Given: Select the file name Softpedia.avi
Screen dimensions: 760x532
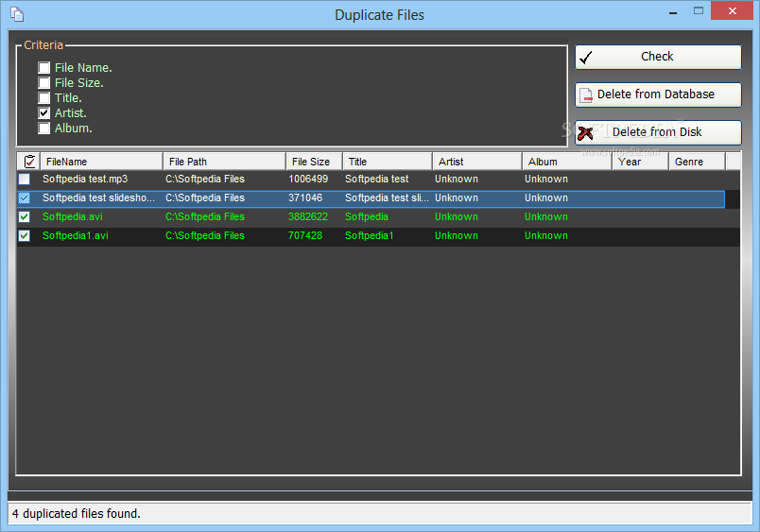Looking at the screenshot, I should pos(73,216).
